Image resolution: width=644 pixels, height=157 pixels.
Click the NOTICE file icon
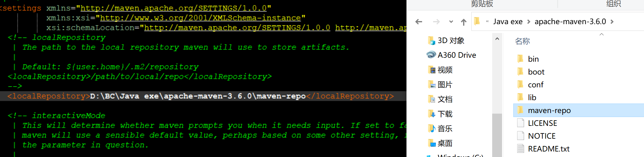point(520,136)
